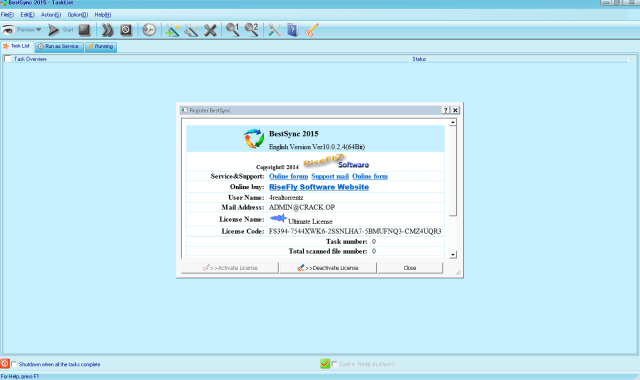The height and width of the screenshot is (380, 640).
Task: Click the magnifier 1 icon
Action: point(233,30)
